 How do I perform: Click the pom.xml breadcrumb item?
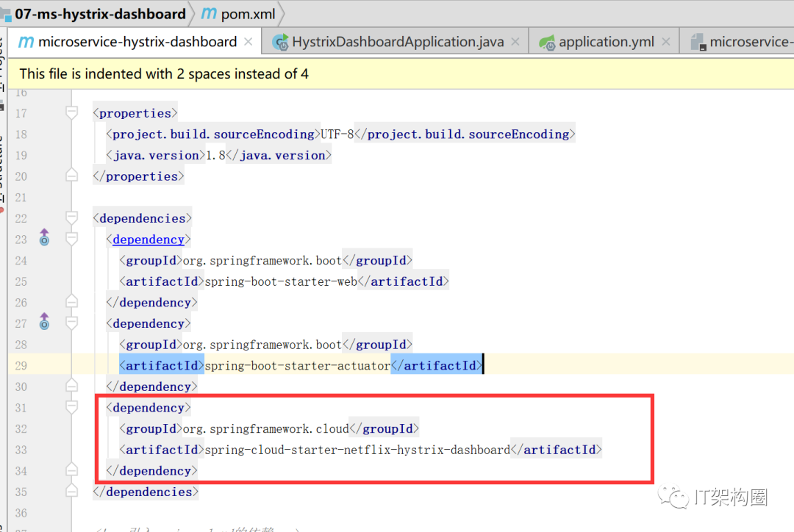pyautogui.click(x=248, y=14)
